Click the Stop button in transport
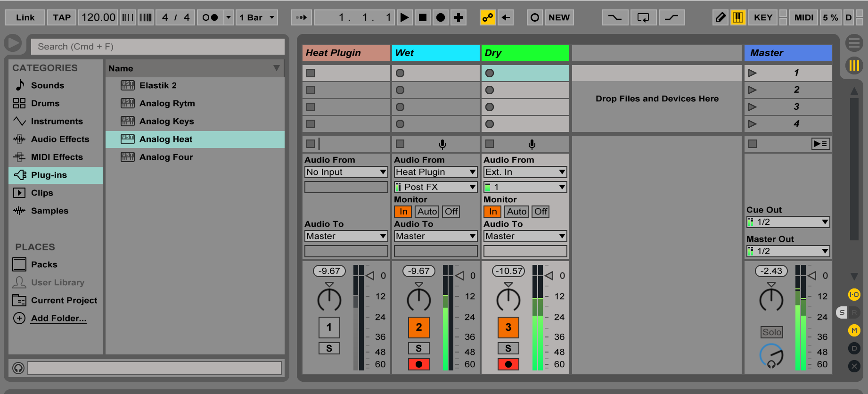868x394 pixels. 423,18
